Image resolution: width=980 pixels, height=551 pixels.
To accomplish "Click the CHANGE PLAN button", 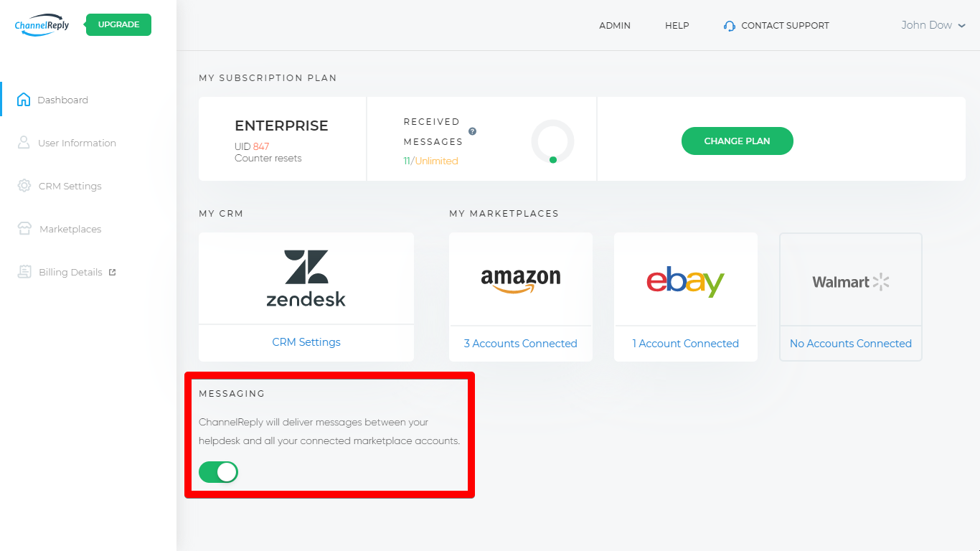I will pyautogui.click(x=737, y=141).
